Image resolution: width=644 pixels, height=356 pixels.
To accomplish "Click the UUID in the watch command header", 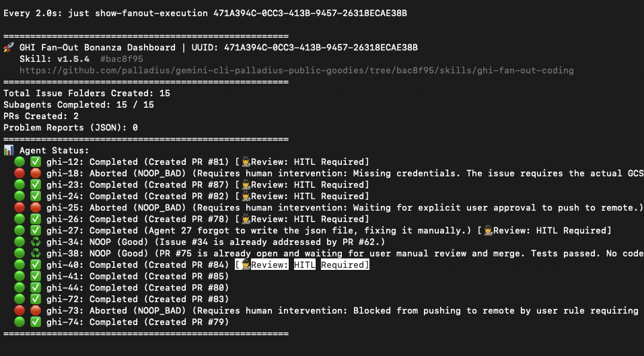I will point(310,13).
